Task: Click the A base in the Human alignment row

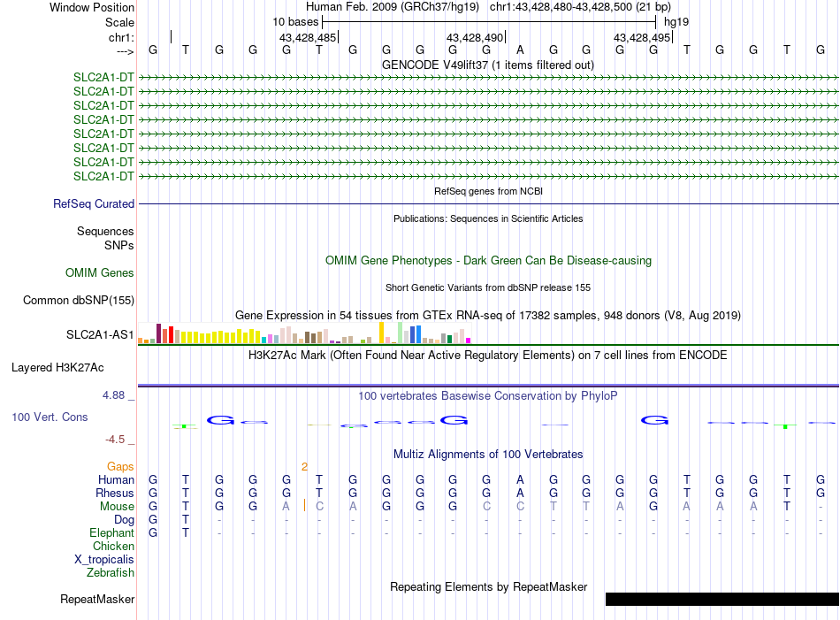Action: [x=520, y=479]
